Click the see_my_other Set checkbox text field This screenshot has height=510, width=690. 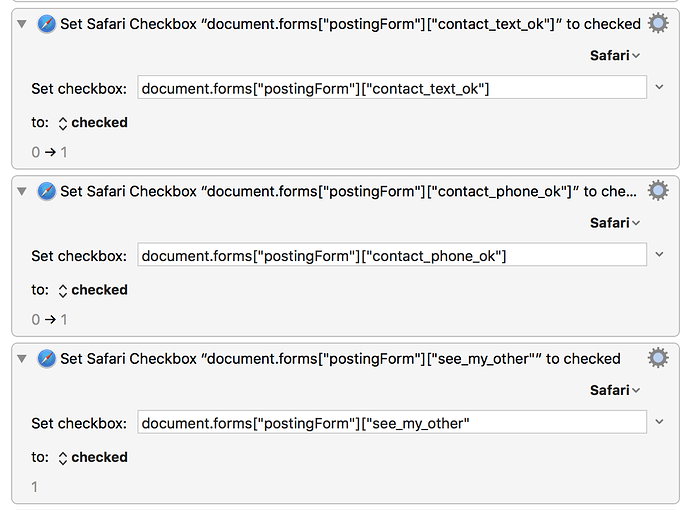point(392,422)
